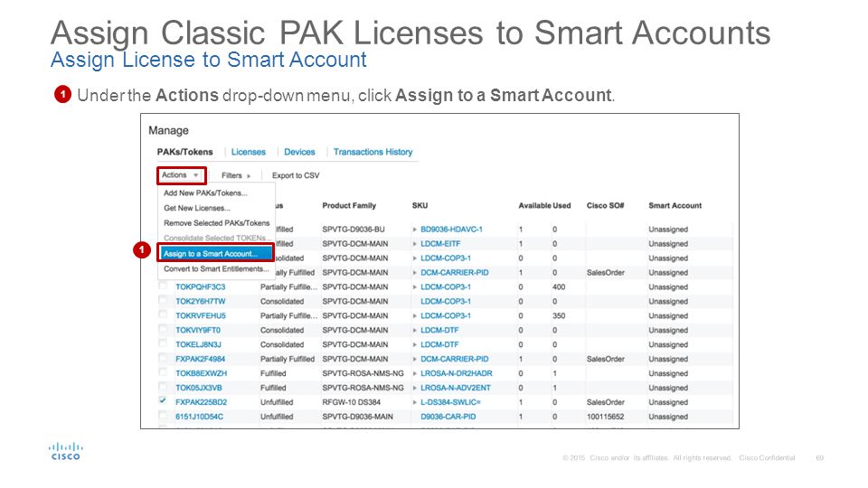Open the FXPAK225BD2 PAK link

click(201, 402)
